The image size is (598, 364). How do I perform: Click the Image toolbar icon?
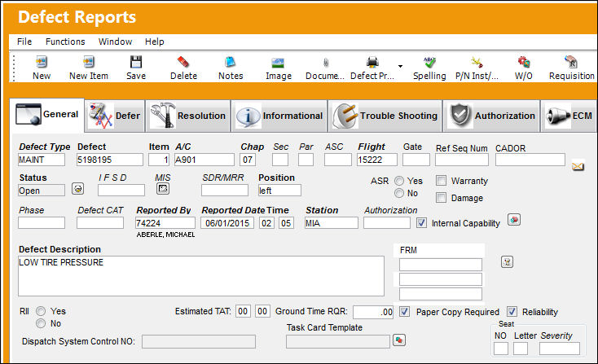(x=278, y=63)
